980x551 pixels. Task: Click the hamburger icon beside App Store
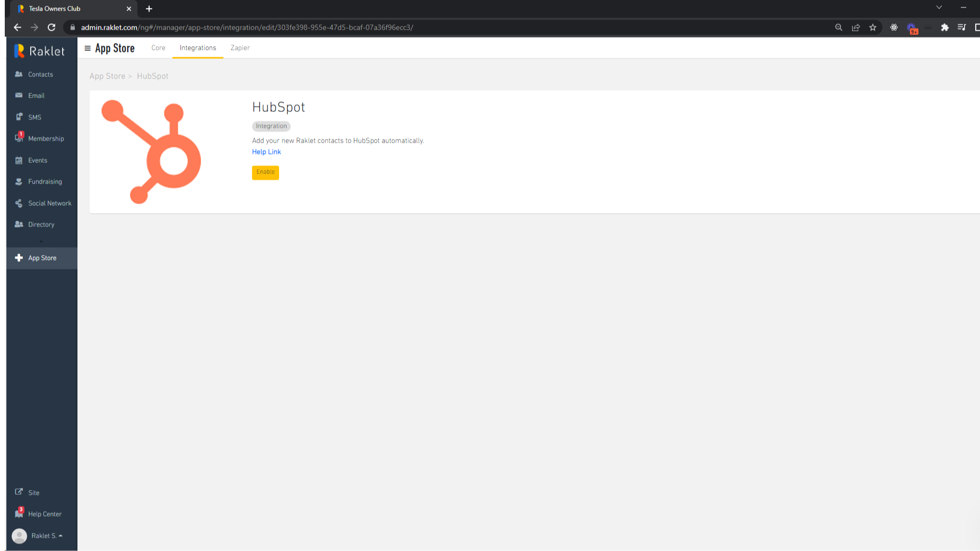[x=88, y=48]
